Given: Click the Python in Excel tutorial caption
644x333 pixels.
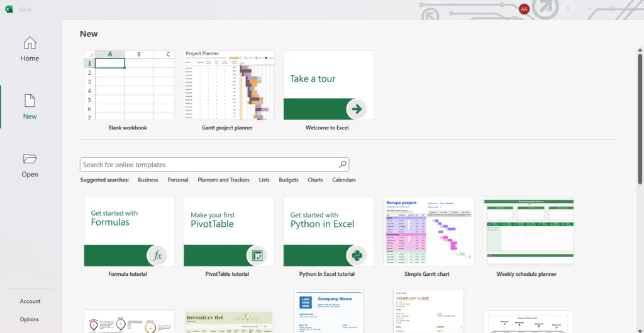Looking at the screenshot, I should (x=327, y=274).
